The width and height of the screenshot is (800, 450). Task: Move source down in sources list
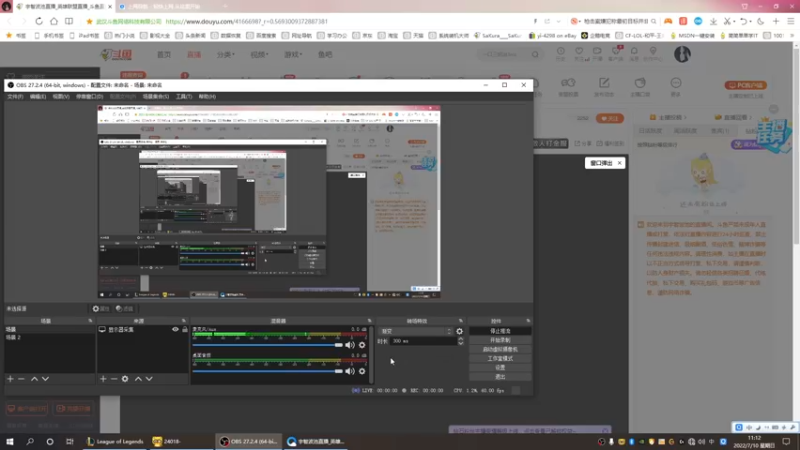(149, 379)
